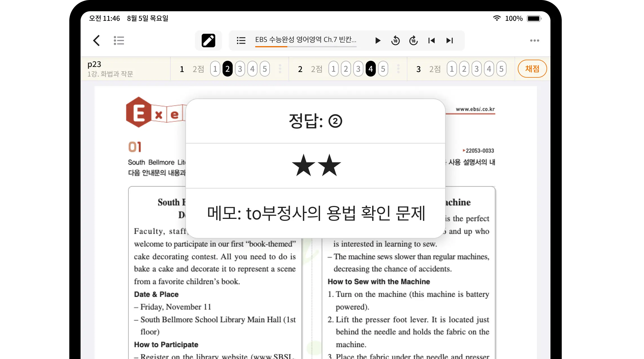
Task: Choose answer 5 for question 2
Action: click(x=383, y=69)
